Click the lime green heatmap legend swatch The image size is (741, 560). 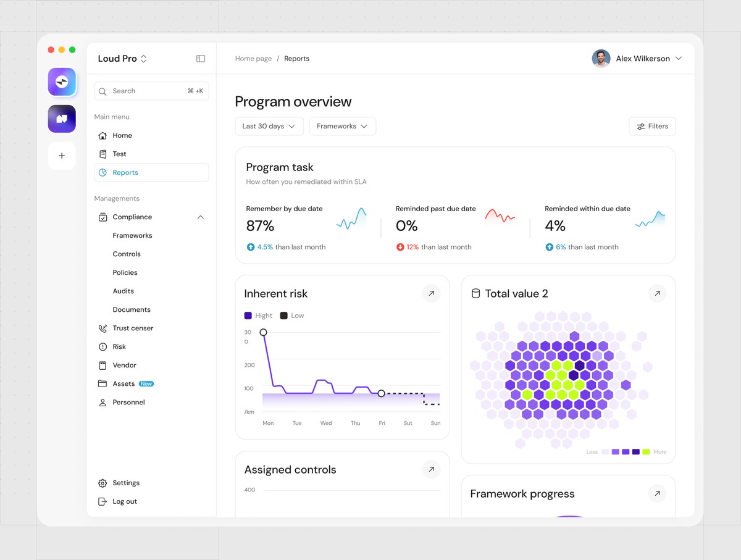click(646, 452)
